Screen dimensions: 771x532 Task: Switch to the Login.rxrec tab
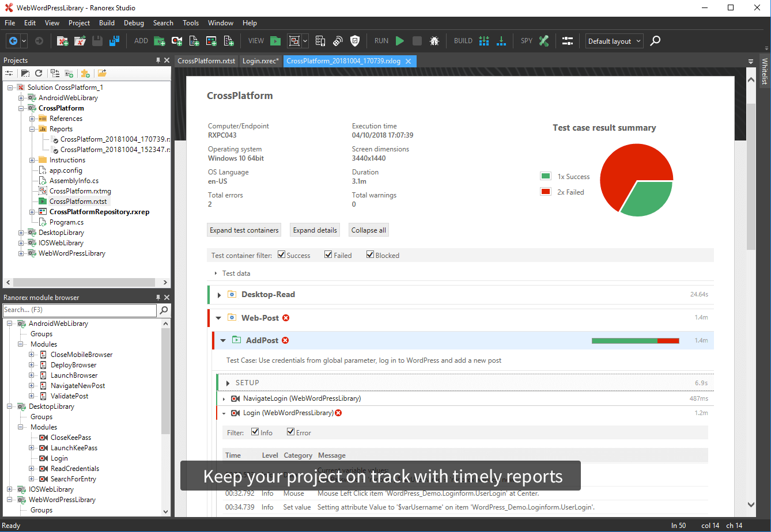coord(260,60)
